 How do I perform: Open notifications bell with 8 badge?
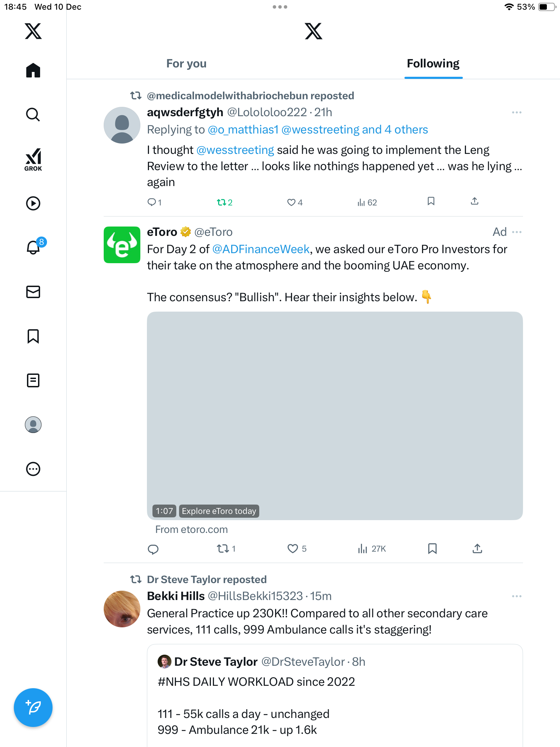[x=34, y=247]
